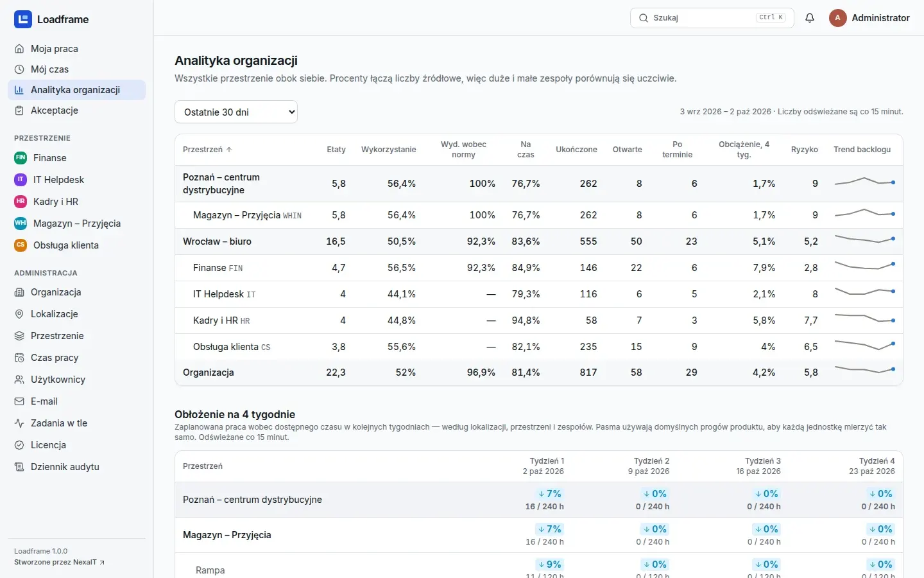Click Magazyn – Przyjęcia load row
The image size is (924, 578).
click(539, 535)
